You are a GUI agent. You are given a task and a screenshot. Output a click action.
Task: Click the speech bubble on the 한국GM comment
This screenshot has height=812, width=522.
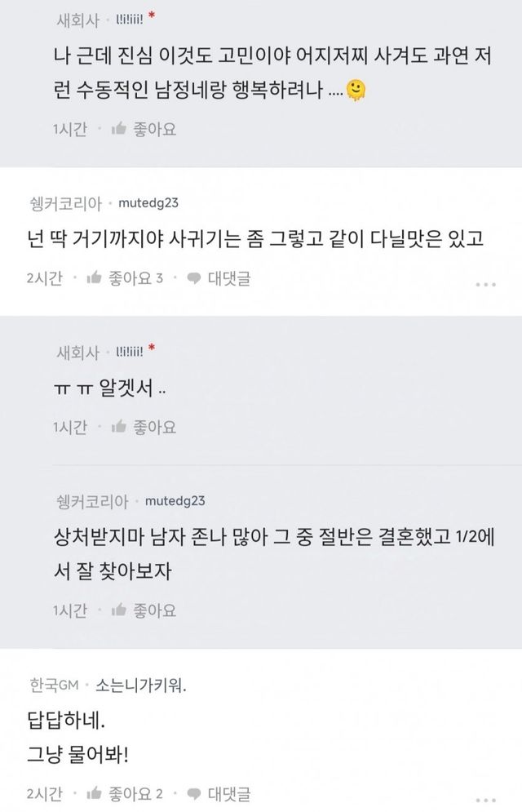click(194, 792)
